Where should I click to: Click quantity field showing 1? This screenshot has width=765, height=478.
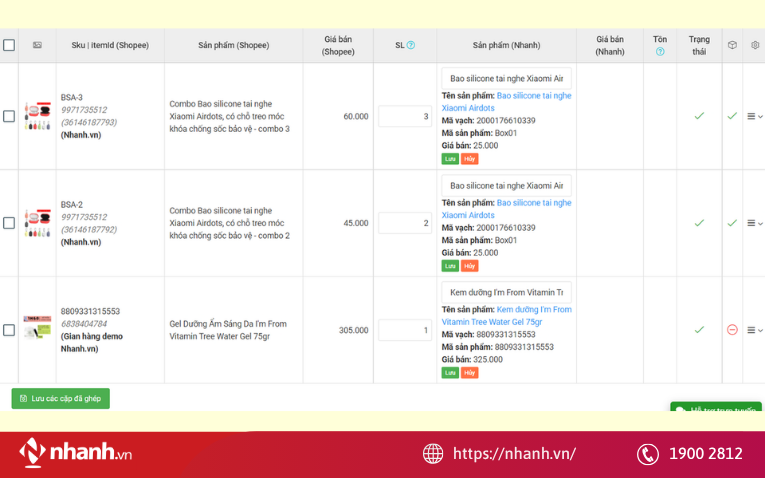(x=404, y=330)
